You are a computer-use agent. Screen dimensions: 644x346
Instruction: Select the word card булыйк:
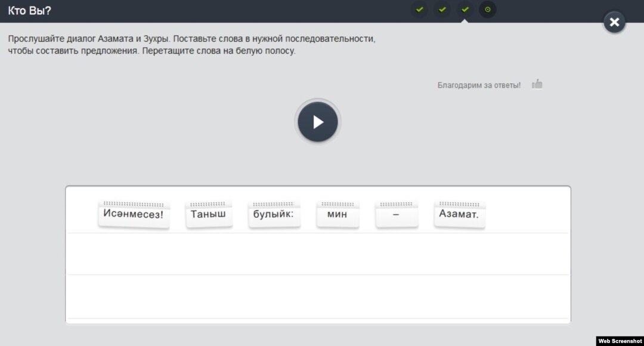pos(274,214)
